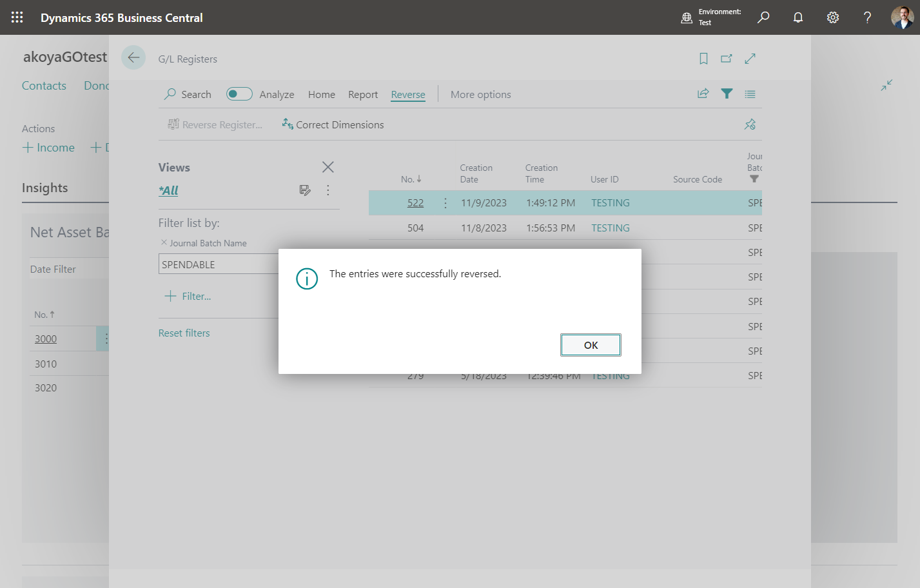The height and width of the screenshot is (588, 920).
Task: Click the Income action link
Action: pos(48,148)
